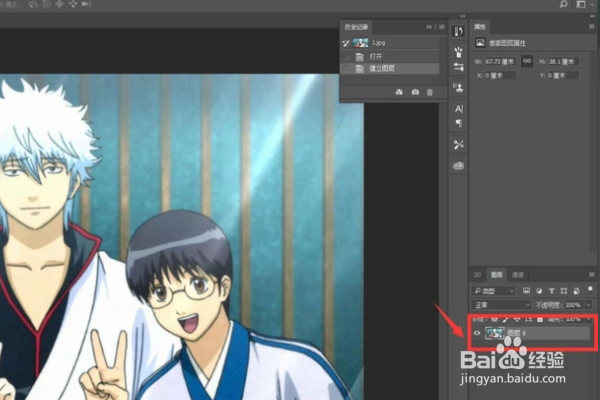Collapse the icon dock double arrows
This screenshot has height=400, width=600.
463,16
